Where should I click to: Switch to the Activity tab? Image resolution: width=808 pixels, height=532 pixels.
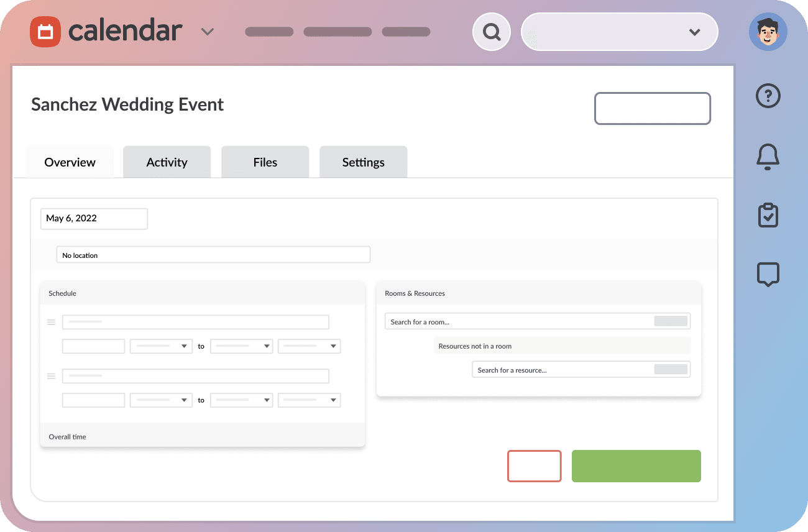point(167,162)
